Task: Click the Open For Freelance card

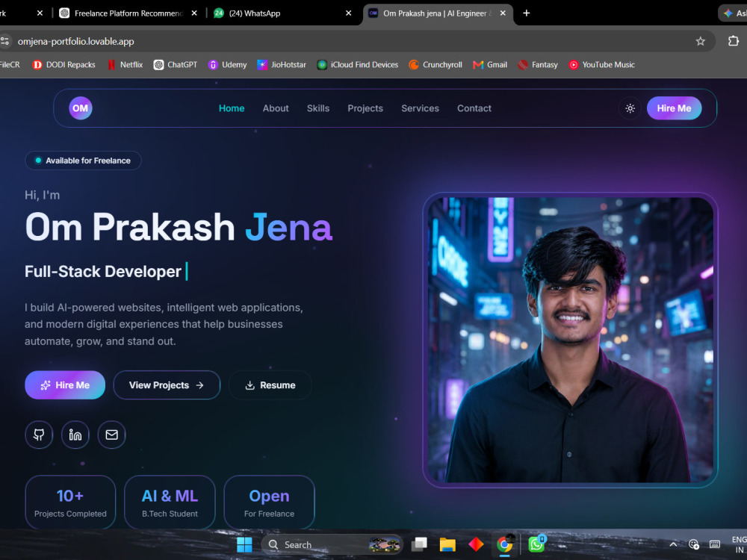Action: pyautogui.click(x=269, y=503)
